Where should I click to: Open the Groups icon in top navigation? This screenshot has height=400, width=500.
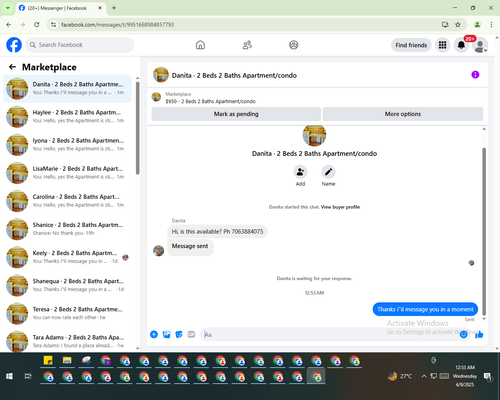point(294,45)
